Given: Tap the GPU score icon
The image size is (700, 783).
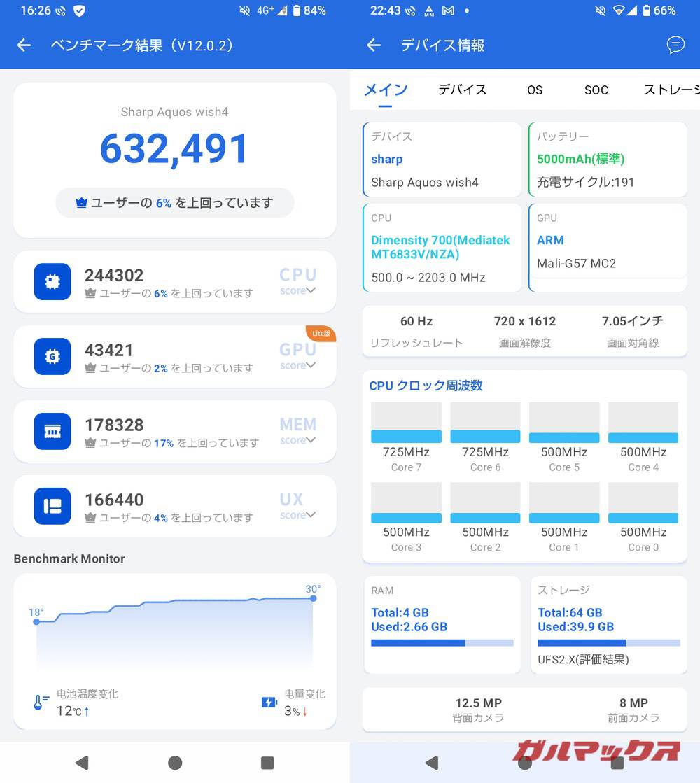Looking at the screenshot, I should coord(52,357).
